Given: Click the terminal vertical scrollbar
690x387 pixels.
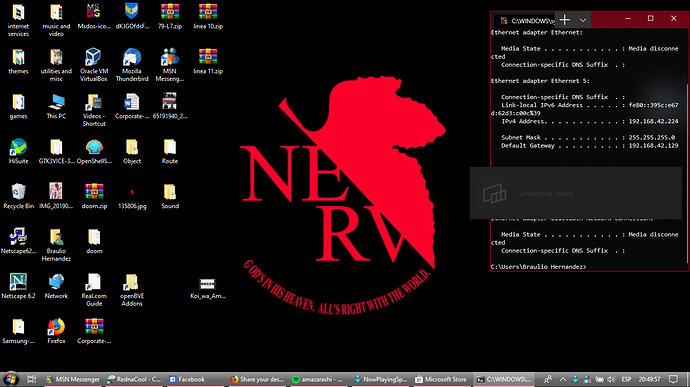Looking at the screenshot, I should tap(687, 174).
